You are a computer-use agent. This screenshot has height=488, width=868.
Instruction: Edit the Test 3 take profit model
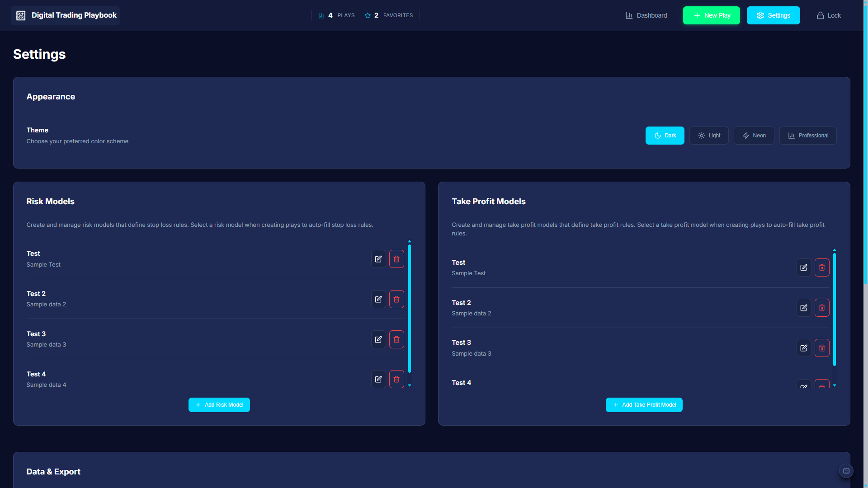(804, 348)
